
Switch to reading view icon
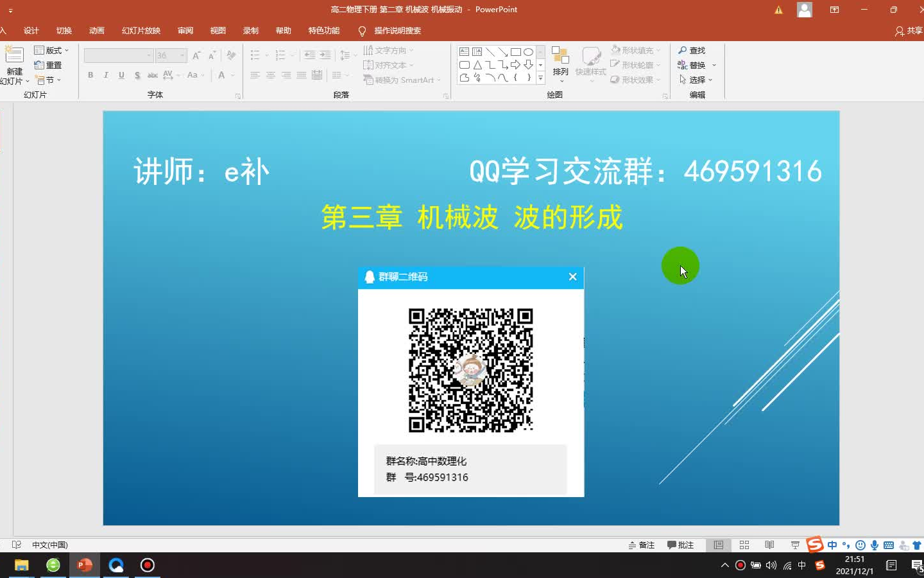pos(769,545)
